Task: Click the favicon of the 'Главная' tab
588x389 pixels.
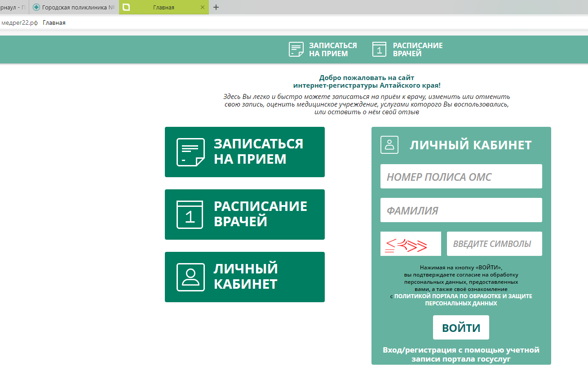Action: (x=126, y=7)
